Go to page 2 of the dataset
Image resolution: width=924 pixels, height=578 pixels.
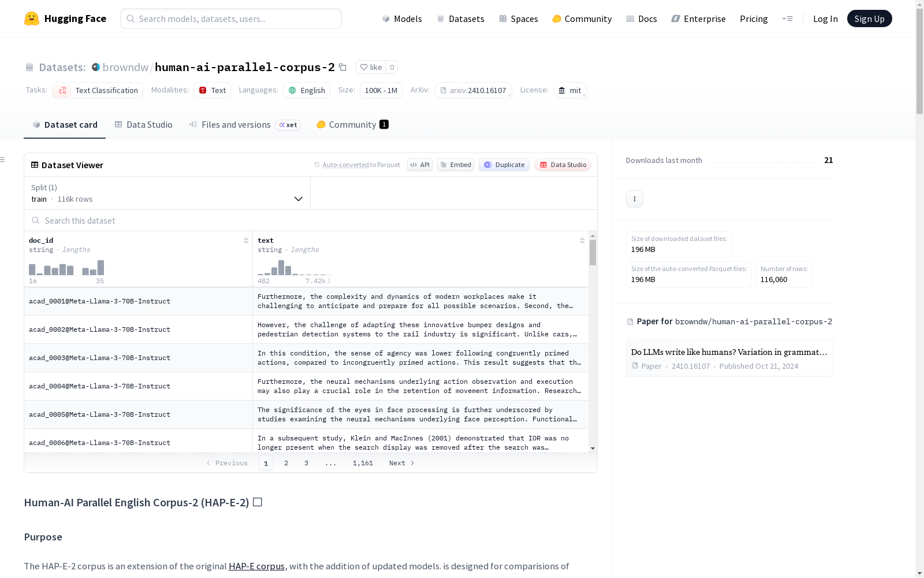click(286, 463)
